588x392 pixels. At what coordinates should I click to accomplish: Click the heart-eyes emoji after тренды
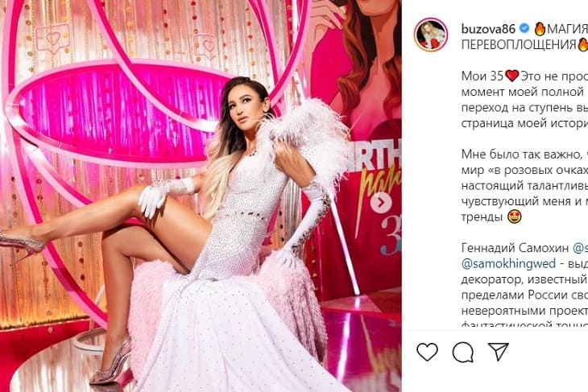tap(514, 217)
